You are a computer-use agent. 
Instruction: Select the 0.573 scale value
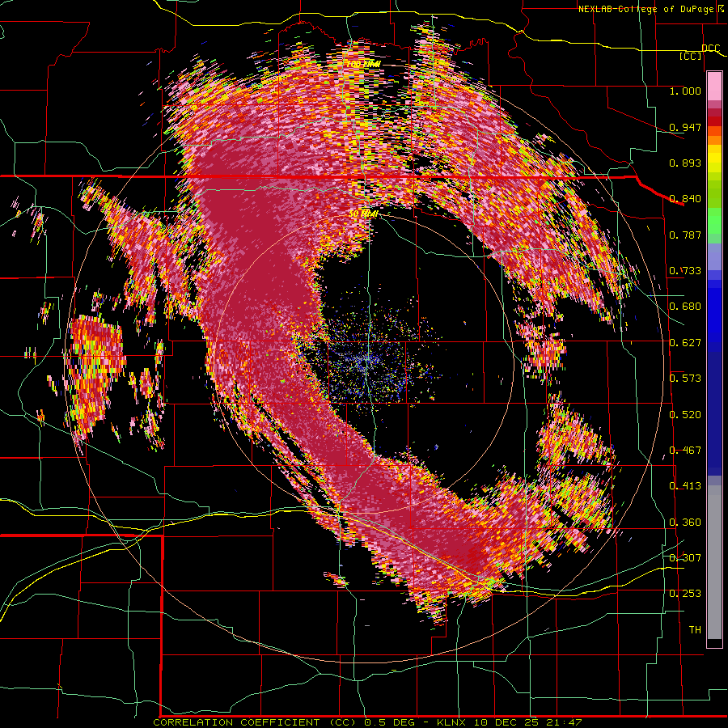tap(685, 379)
